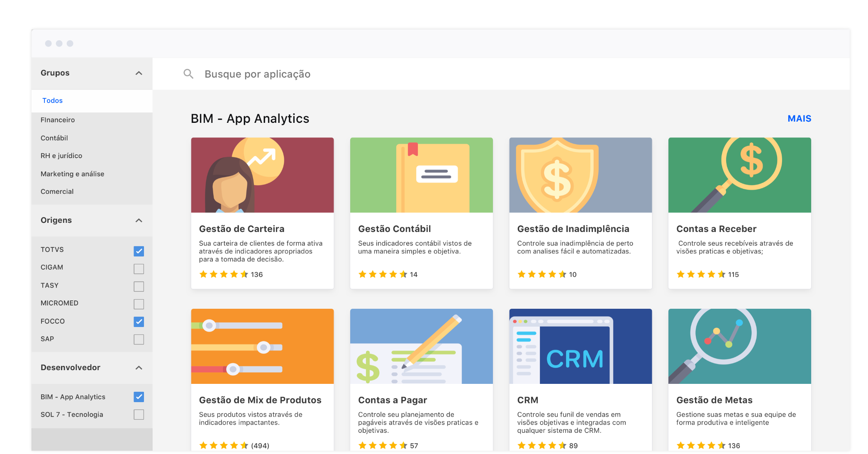Click the SOL 7 - Tecnologia label

tap(72, 415)
